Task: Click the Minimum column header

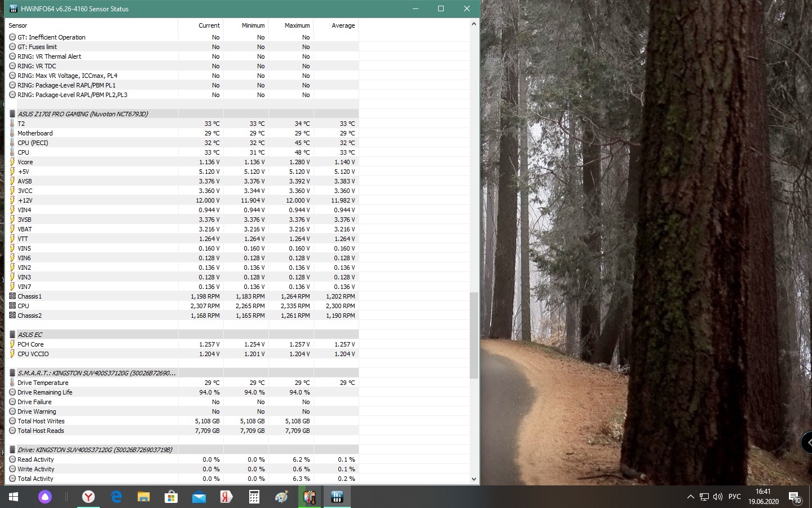Action: (x=246, y=25)
